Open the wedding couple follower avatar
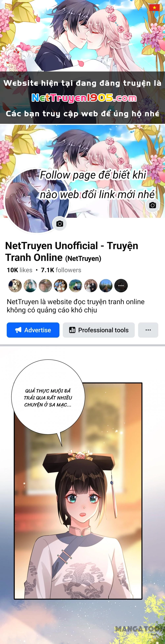165x644 pixels. 91,286
